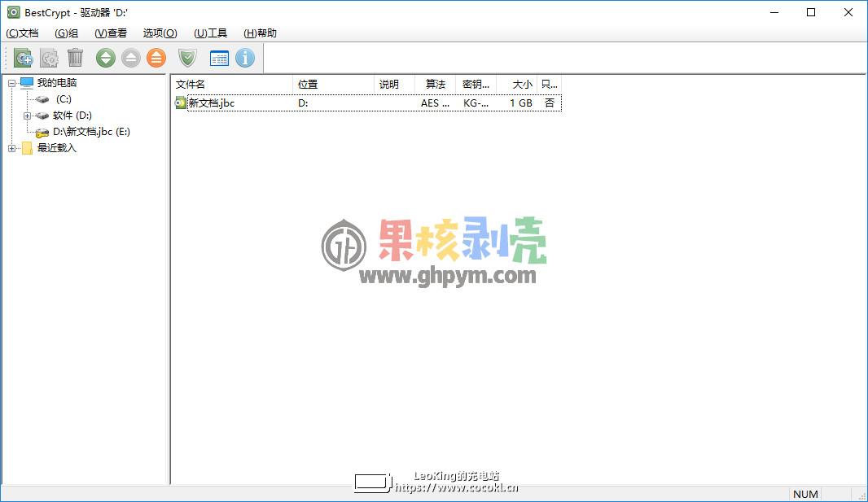Click the 否 read-only cell
The height and width of the screenshot is (502, 868).
(x=549, y=103)
